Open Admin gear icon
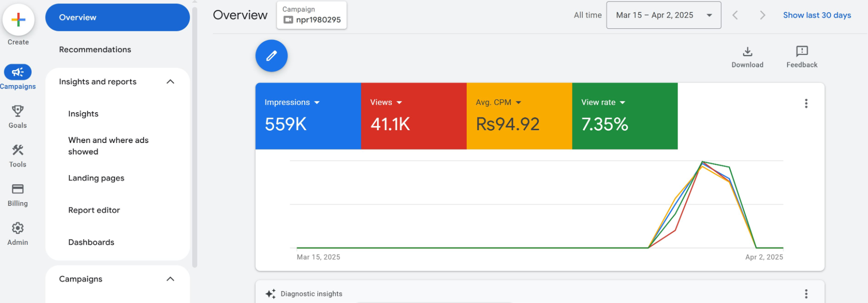Image resolution: width=868 pixels, height=303 pixels. 18,228
